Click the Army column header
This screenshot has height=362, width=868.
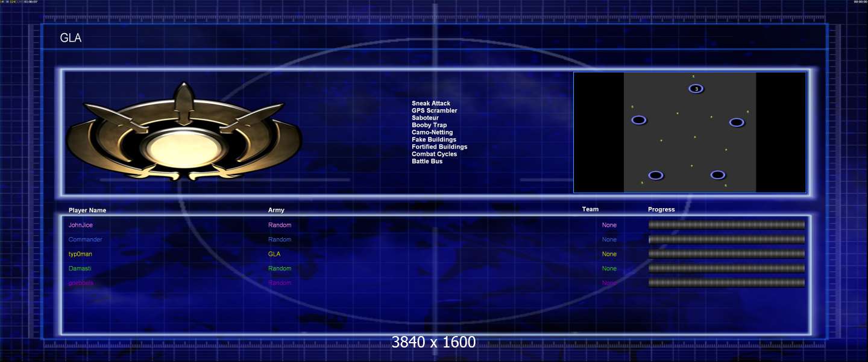[276, 211]
